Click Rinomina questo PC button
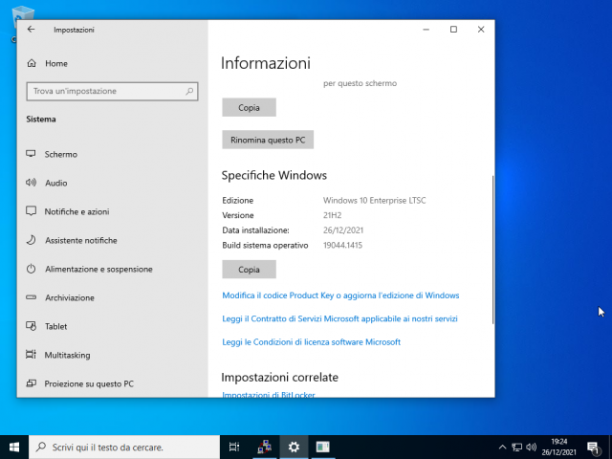Screen dimensions: 612x459 pos(268,140)
